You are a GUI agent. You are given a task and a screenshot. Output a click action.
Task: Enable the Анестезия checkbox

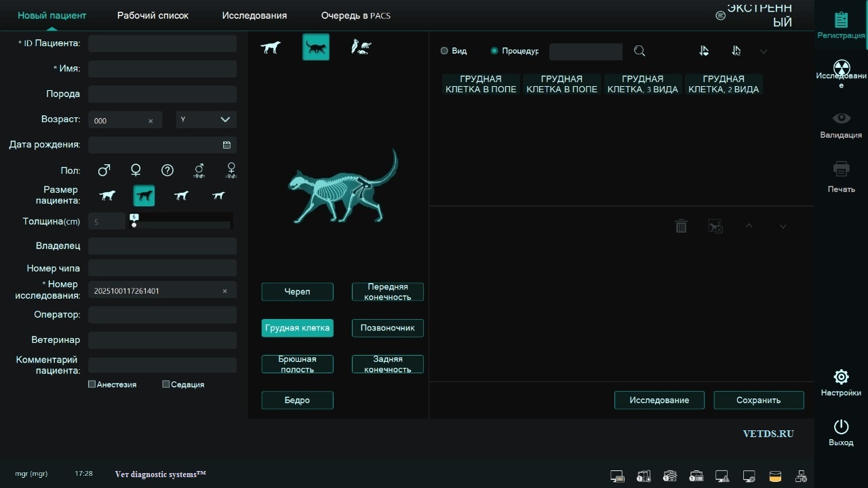92,384
